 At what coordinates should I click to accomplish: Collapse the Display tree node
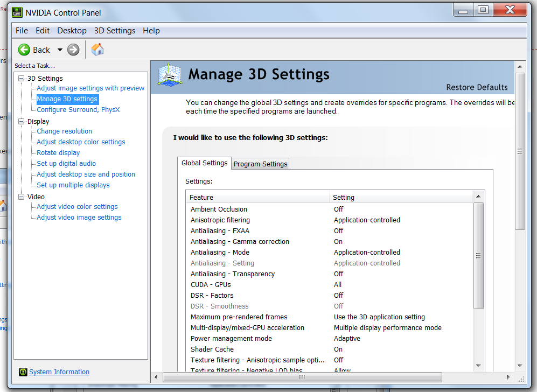point(22,122)
